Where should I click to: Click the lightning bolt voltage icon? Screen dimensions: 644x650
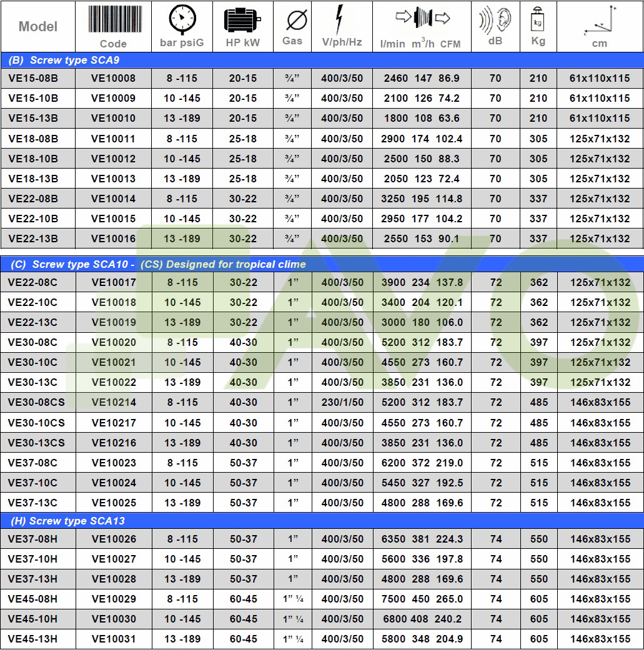340,19
